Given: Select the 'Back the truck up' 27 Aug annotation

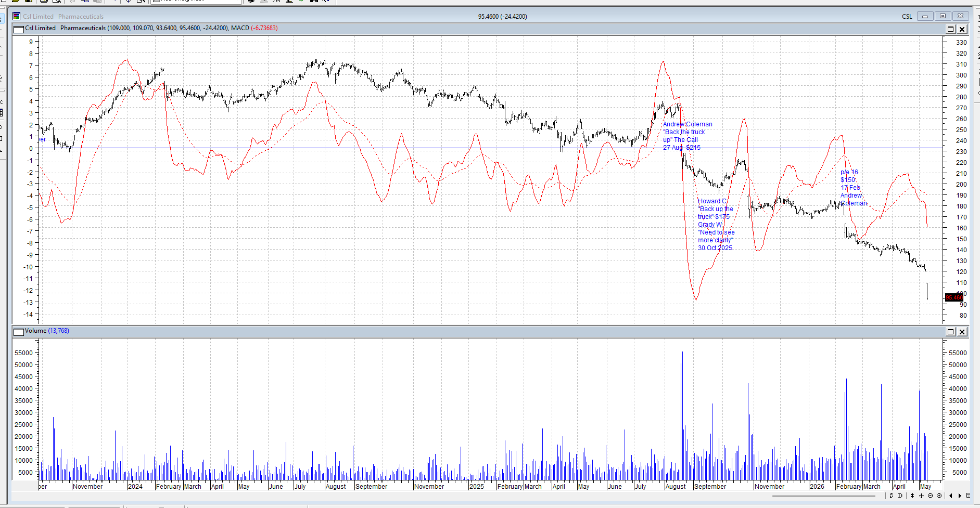Looking at the screenshot, I should point(688,136).
